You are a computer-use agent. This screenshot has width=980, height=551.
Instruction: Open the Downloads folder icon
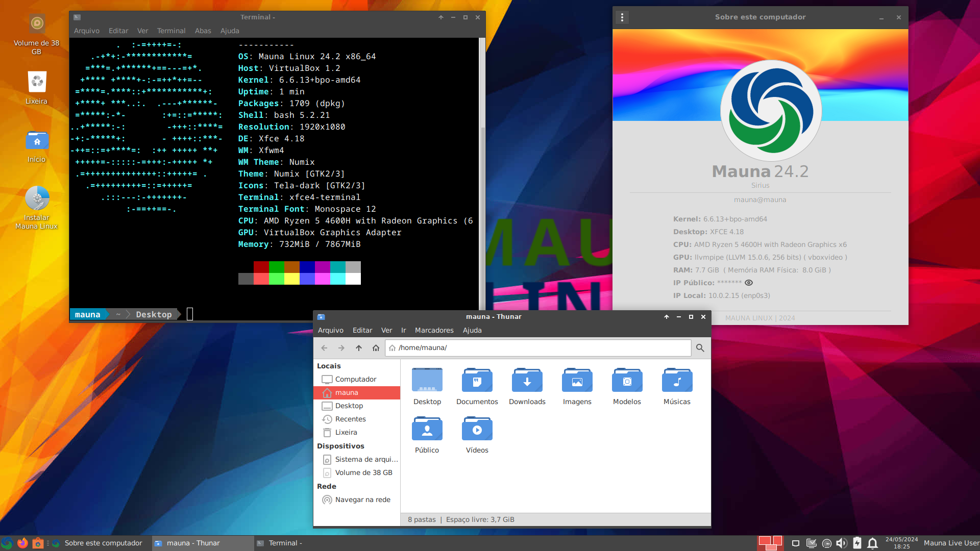[527, 381]
